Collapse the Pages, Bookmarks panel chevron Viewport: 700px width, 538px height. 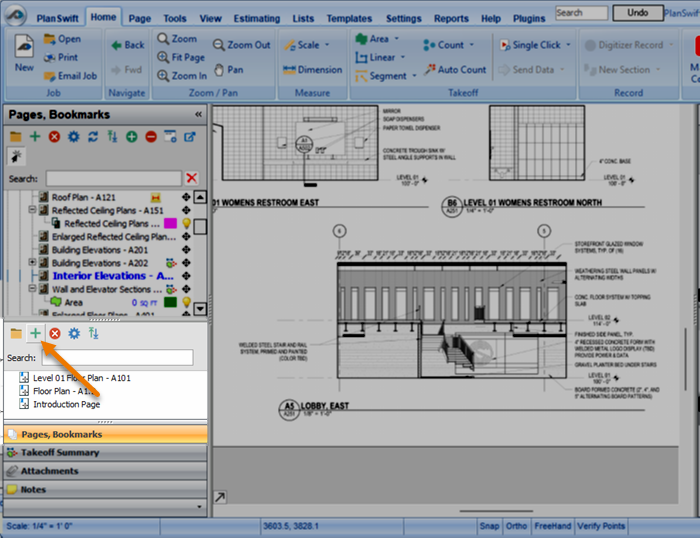point(198,114)
